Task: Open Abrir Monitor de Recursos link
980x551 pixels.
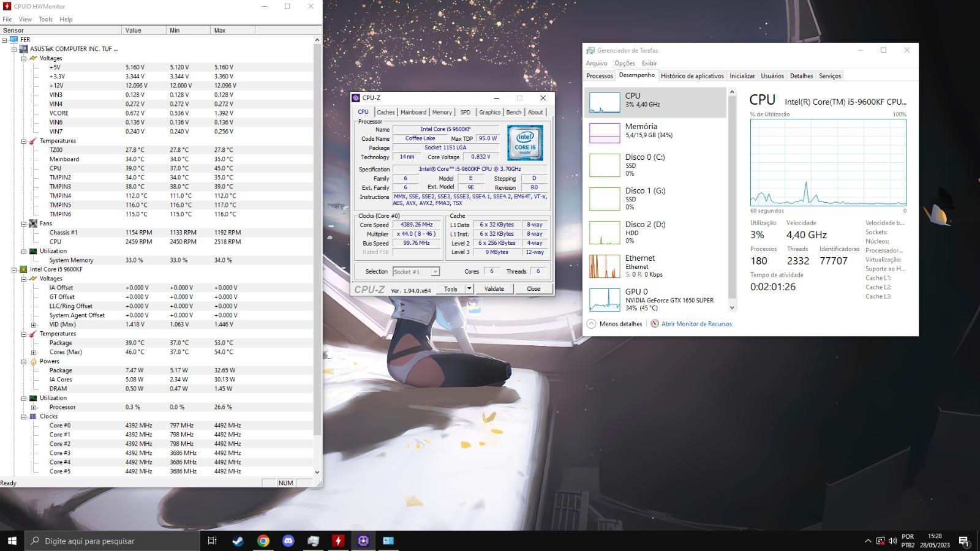Action: [x=696, y=324]
